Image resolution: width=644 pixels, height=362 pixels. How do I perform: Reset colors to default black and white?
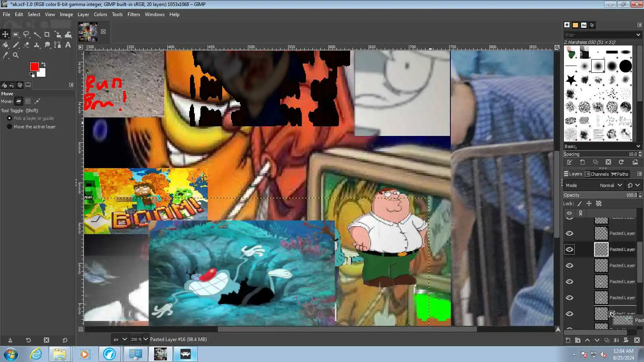click(32, 74)
